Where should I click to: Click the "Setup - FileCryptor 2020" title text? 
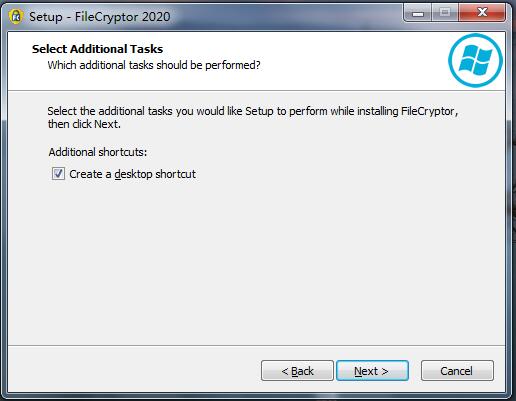tap(100, 17)
